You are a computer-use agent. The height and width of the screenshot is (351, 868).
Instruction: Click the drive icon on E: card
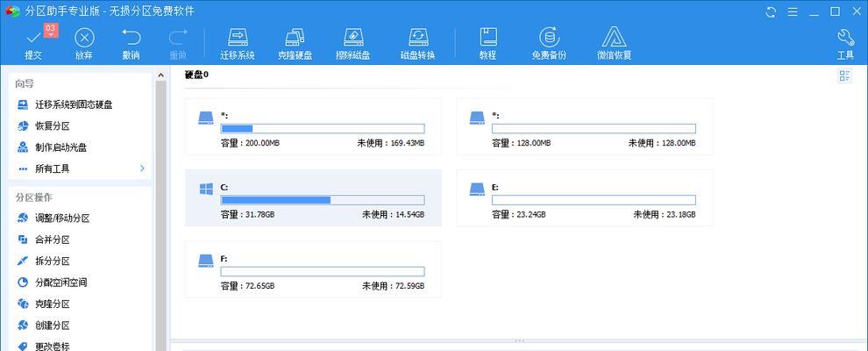pos(477,190)
